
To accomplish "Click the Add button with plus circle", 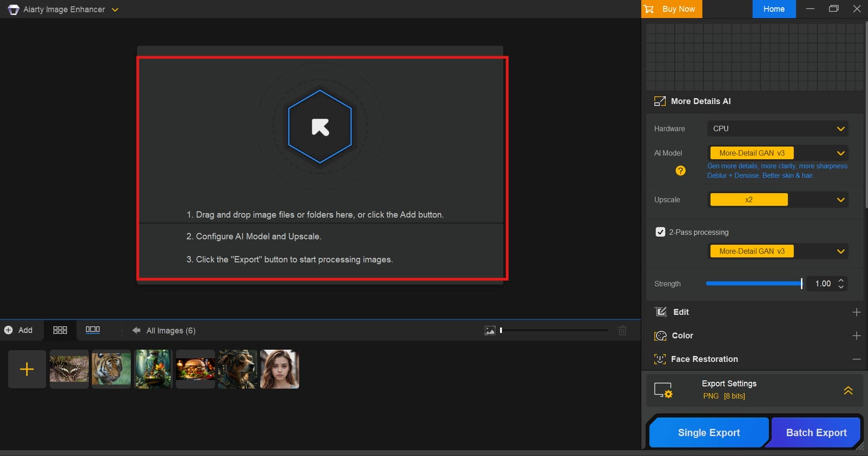I will (x=19, y=330).
